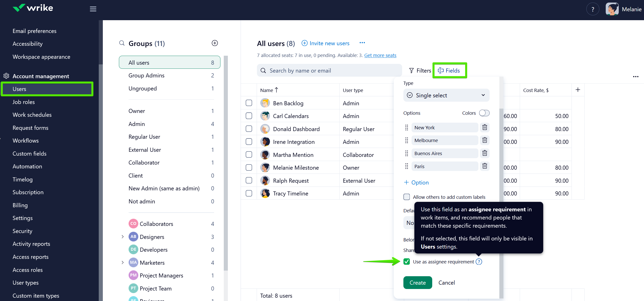Click the add group plus icon
The image size is (644, 301).
click(x=215, y=43)
